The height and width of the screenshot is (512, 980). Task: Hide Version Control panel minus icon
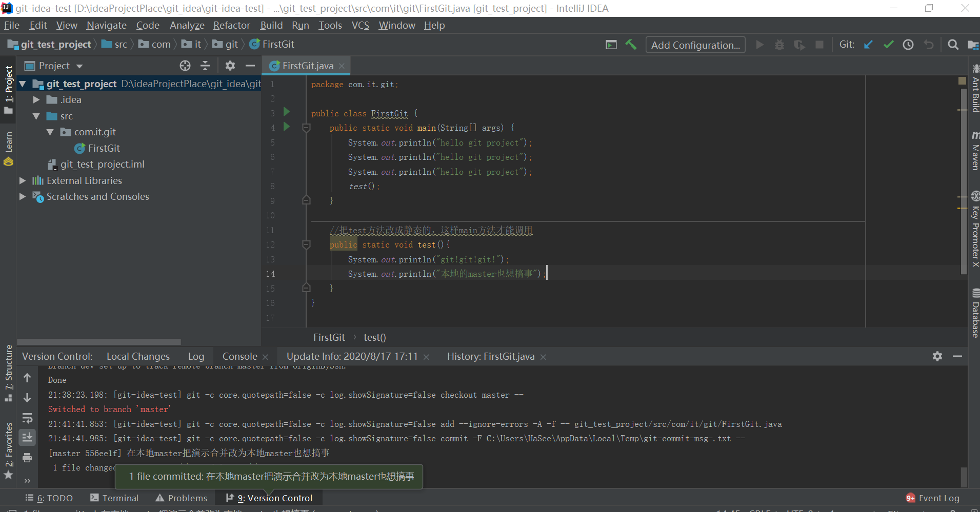957,356
